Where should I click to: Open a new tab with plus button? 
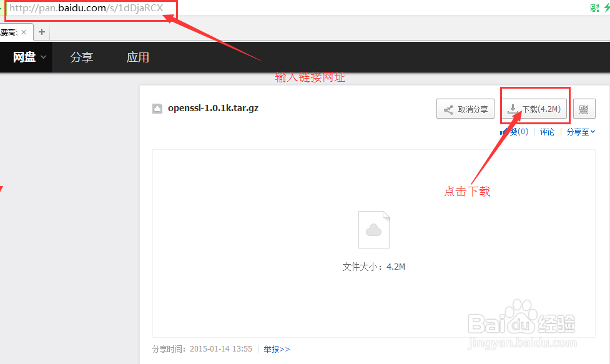pos(42,32)
